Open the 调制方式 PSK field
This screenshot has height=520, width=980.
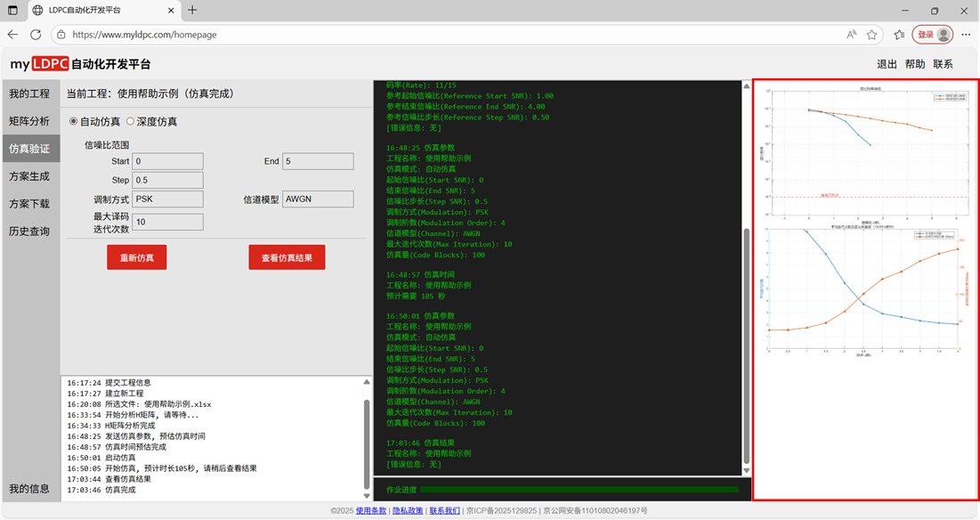point(167,199)
